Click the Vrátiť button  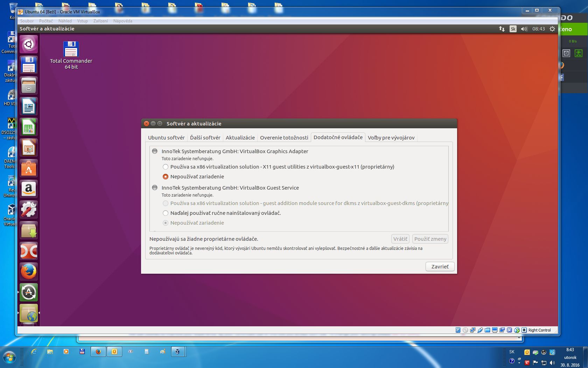click(x=400, y=239)
